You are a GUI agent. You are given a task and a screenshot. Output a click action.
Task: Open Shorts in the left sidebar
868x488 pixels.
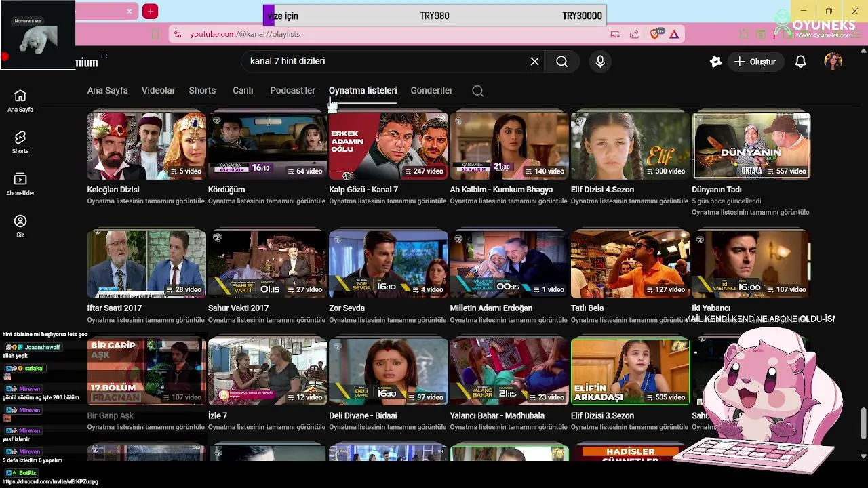20,142
